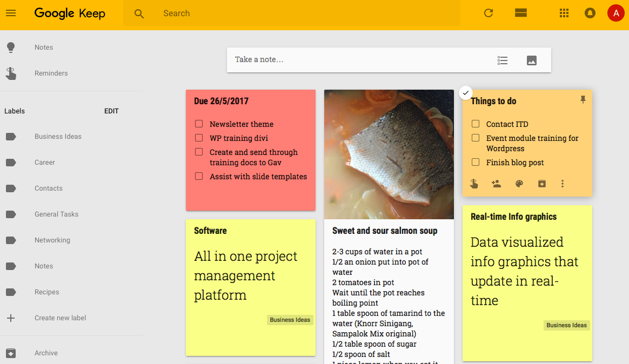Refresh notes with the reload icon
The height and width of the screenshot is (364, 629).
click(488, 13)
